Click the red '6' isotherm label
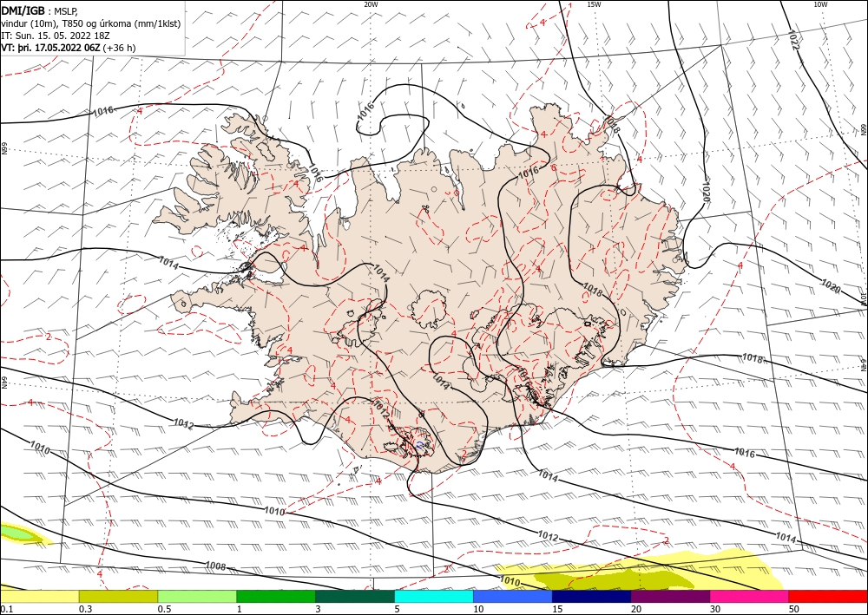This screenshot has height=615, width=868. coord(553,167)
